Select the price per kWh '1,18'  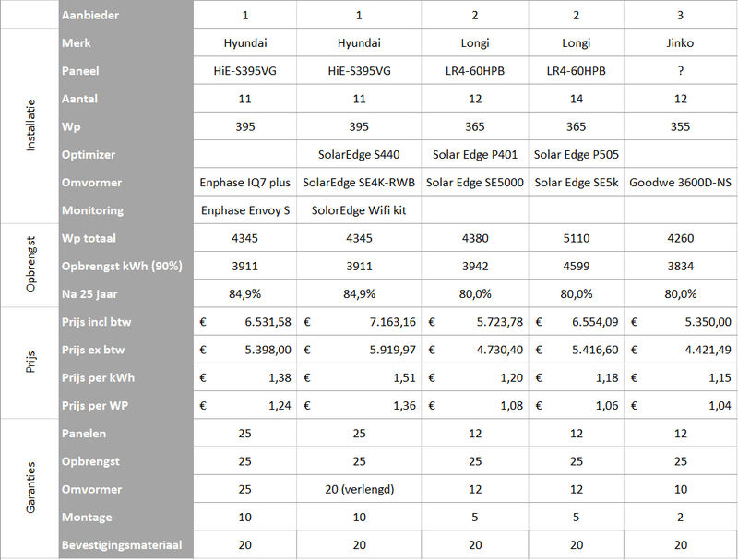[576, 377]
